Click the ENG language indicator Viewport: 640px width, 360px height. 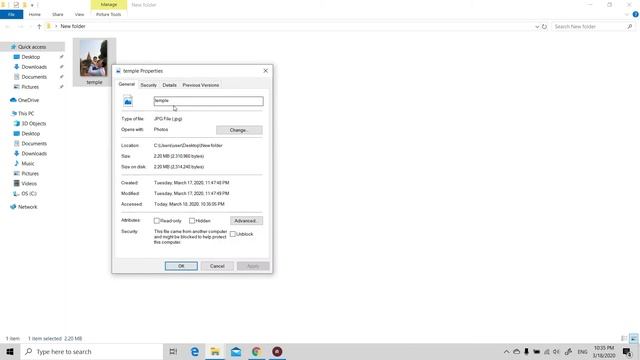[x=582, y=351]
